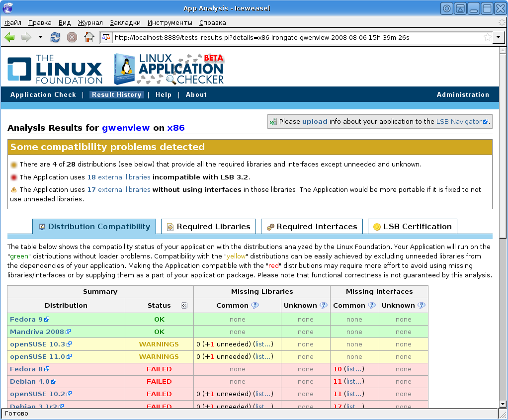Open the Закладки menu
This screenshot has width=508, height=420.
(125, 23)
